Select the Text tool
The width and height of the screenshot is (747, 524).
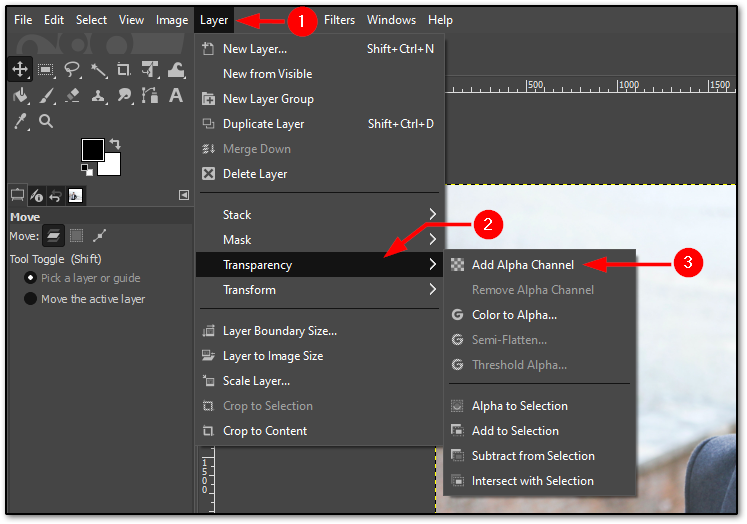(x=176, y=96)
